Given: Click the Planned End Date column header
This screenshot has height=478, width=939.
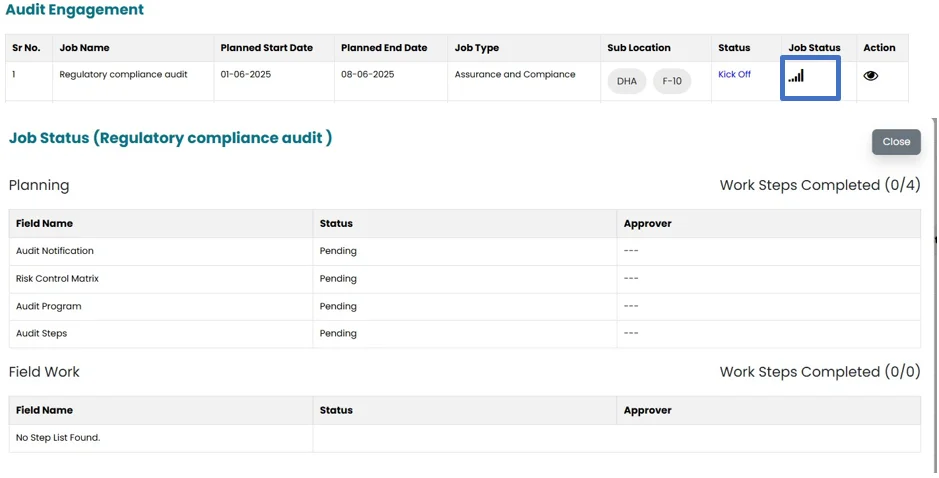Looking at the screenshot, I should tap(384, 48).
